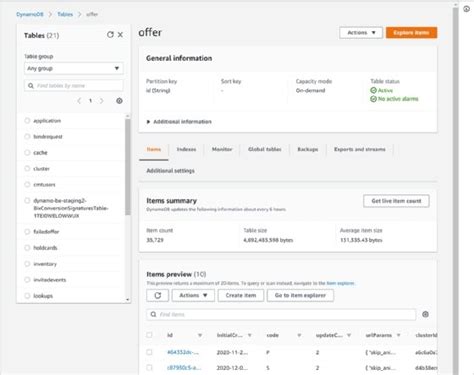The width and height of the screenshot is (474, 375).
Task: Switch to Exports and streams tab
Action: tap(360, 149)
